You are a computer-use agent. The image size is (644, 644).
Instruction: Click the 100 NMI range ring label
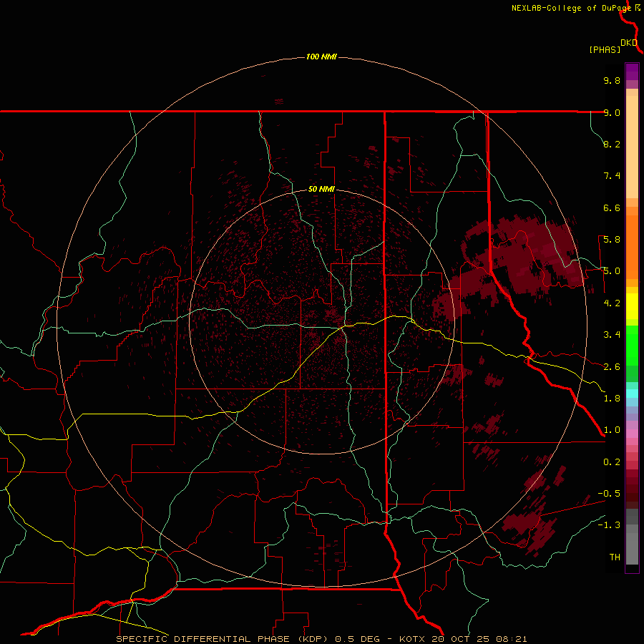tap(321, 57)
